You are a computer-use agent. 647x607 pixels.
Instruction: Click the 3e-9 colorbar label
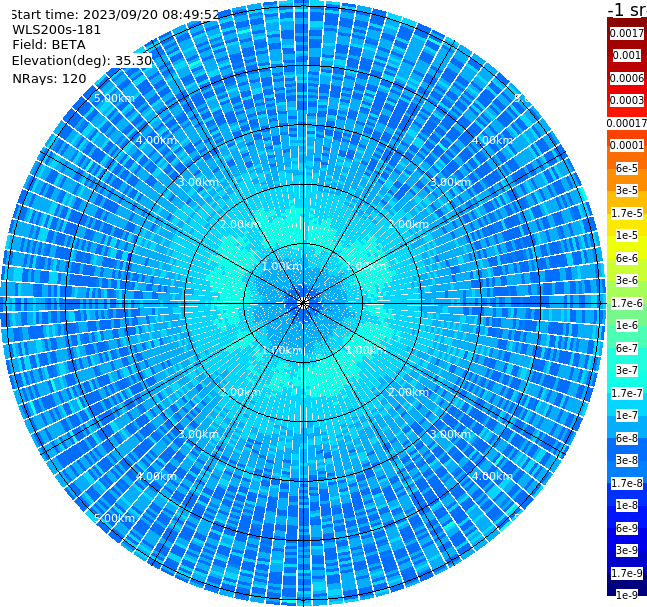[x=627, y=550]
